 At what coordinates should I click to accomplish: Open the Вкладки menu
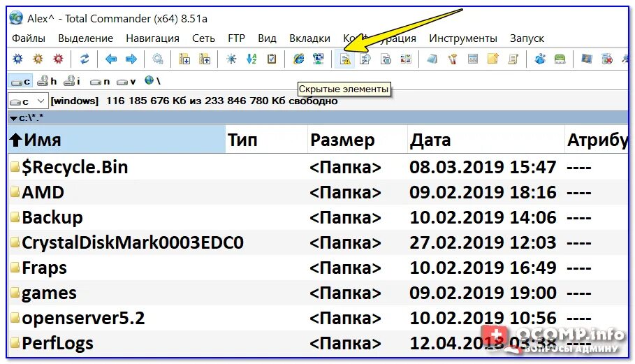309,38
